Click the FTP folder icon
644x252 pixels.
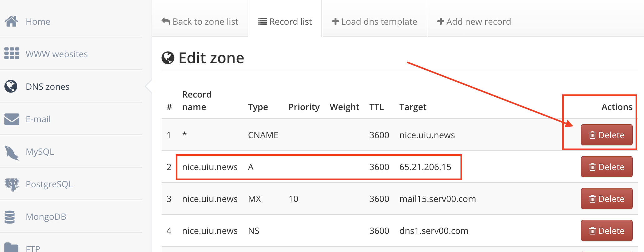pyautogui.click(x=12, y=248)
